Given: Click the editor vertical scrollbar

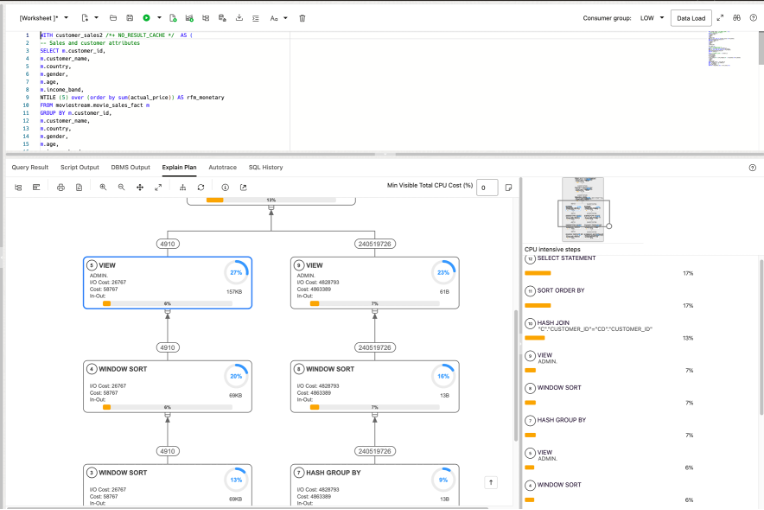Looking at the screenshot, I should click(761, 48).
